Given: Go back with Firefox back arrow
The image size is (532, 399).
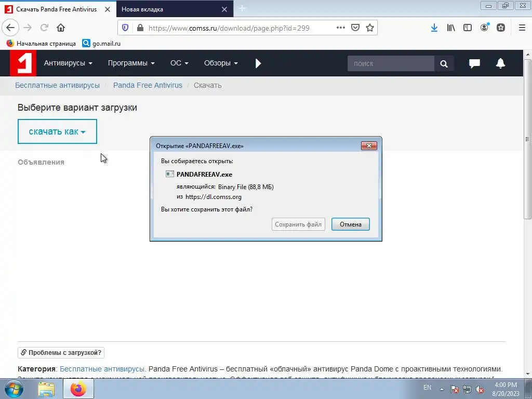Looking at the screenshot, I should tap(10, 28).
